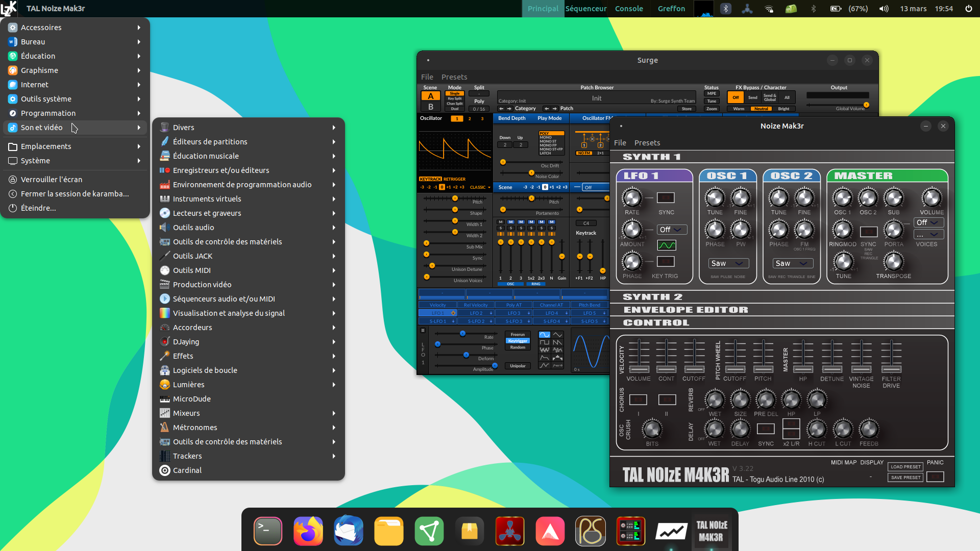Click the FILTER DRIVE slider in Control section

891,368
